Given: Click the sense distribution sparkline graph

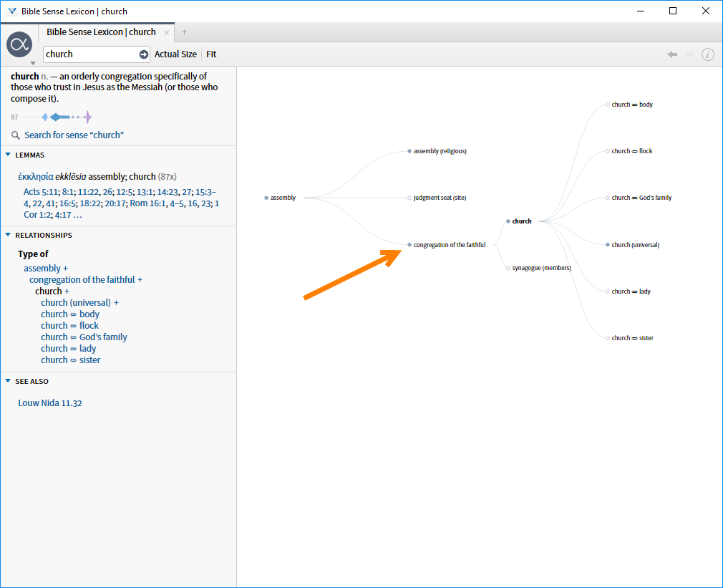Looking at the screenshot, I should click(57, 117).
